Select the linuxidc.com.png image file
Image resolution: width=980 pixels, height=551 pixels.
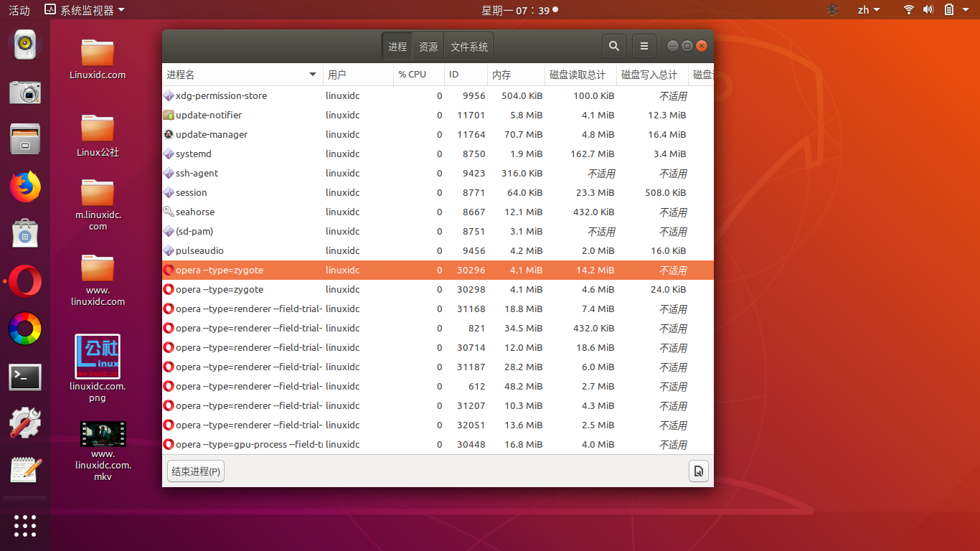click(x=98, y=368)
